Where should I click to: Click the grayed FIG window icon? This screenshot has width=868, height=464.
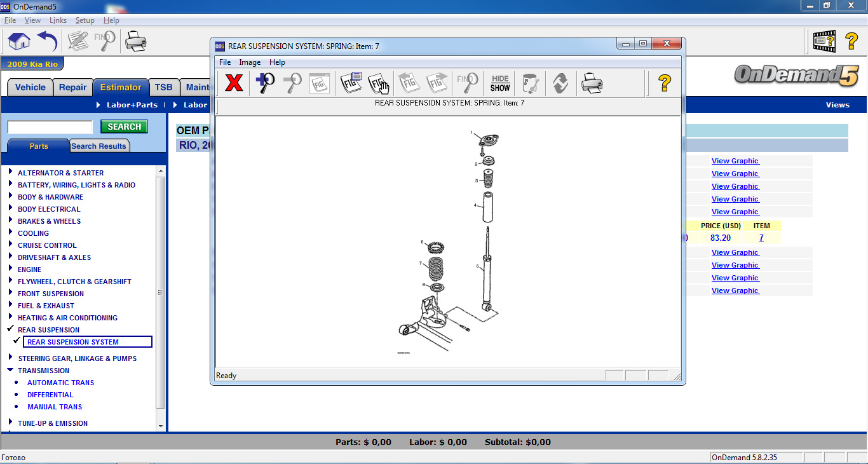(x=318, y=83)
